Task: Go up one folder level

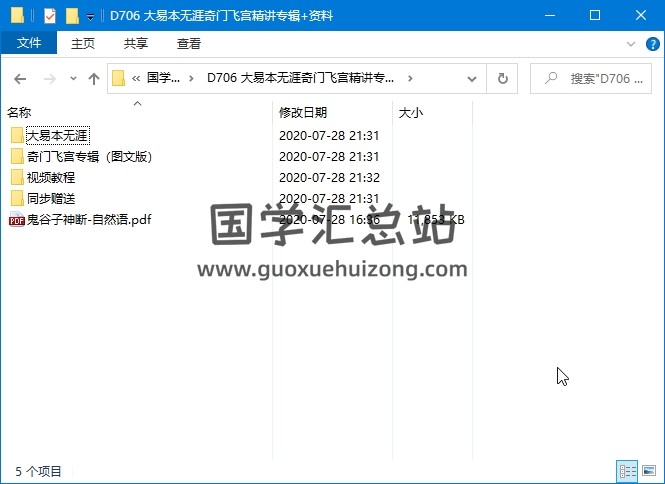Action: click(94, 78)
